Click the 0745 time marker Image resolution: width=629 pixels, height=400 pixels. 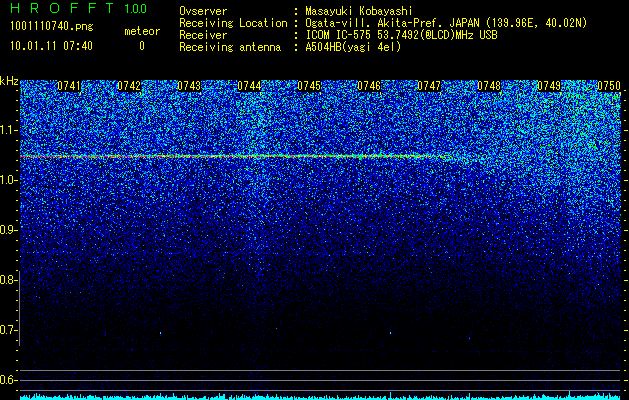(309, 86)
